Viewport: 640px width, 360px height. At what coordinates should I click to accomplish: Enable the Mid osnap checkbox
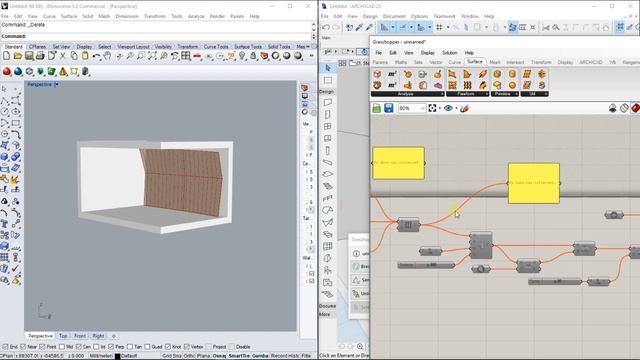(x=62, y=347)
